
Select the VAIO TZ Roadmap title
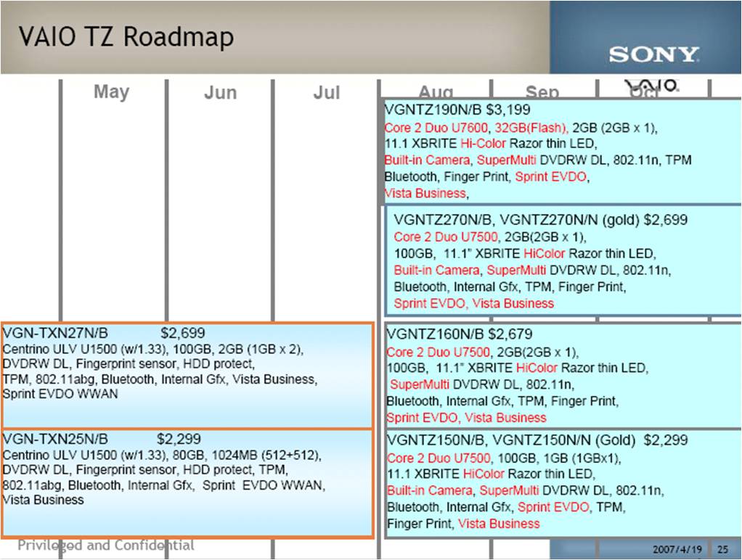point(126,37)
